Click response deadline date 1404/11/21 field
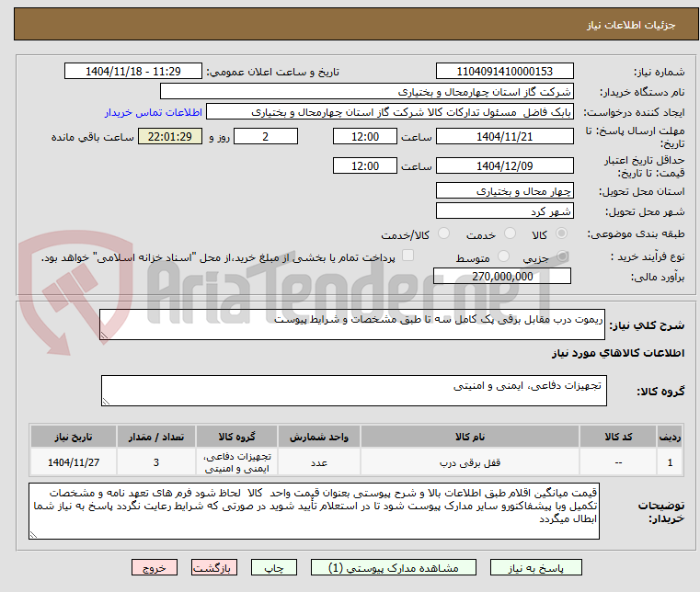Image resolution: width=700 pixels, height=592 pixels. coord(504,136)
